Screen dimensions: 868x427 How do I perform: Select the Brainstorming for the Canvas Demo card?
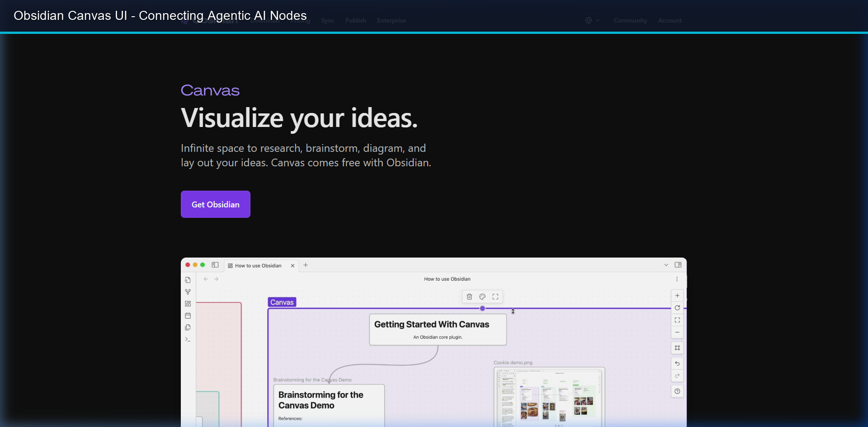point(329,405)
